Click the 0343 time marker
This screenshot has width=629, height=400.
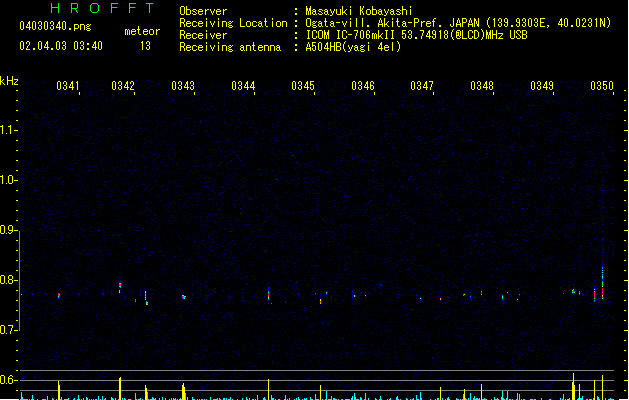coord(183,86)
